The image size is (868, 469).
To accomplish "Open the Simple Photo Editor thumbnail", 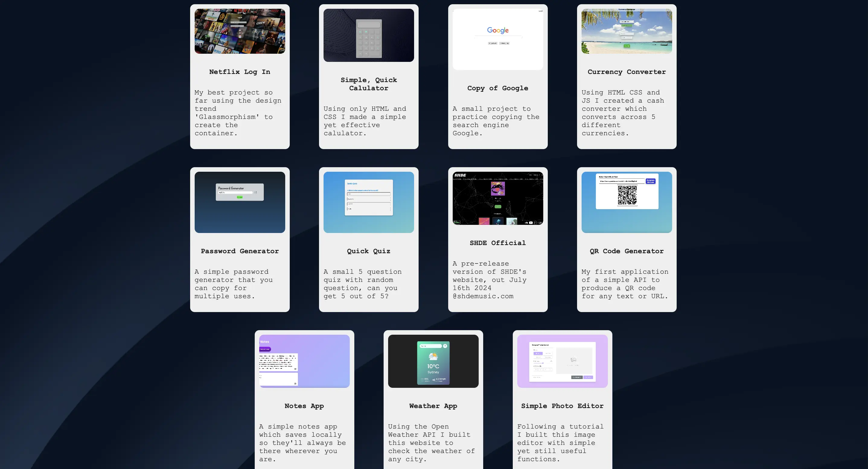I will coord(562,361).
